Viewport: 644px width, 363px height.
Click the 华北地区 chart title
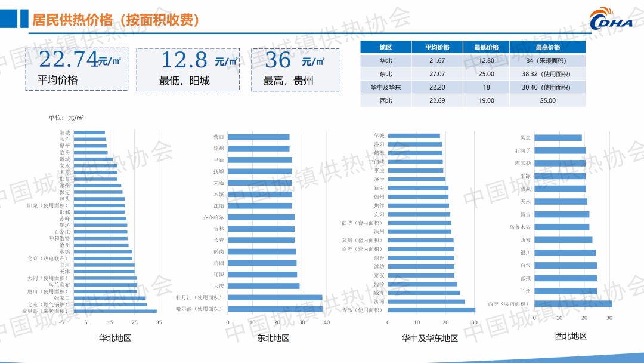click(115, 338)
